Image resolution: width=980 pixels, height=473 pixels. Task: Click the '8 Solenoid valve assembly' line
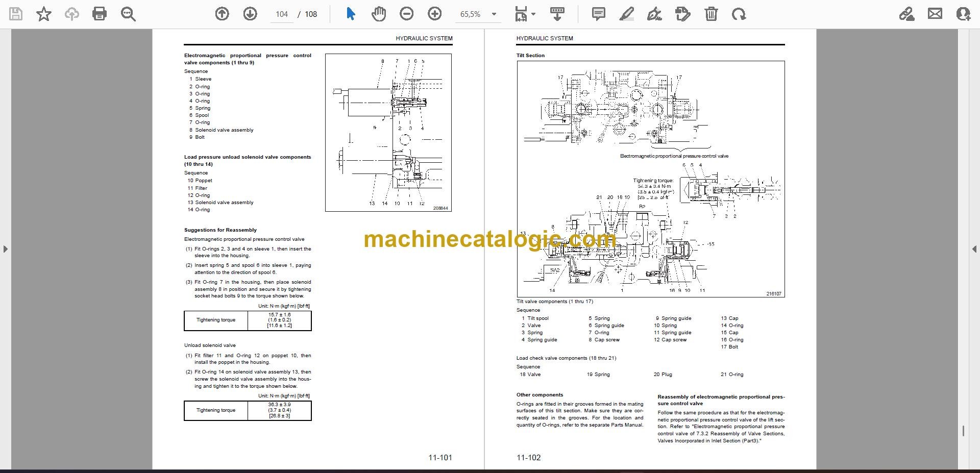(222, 130)
